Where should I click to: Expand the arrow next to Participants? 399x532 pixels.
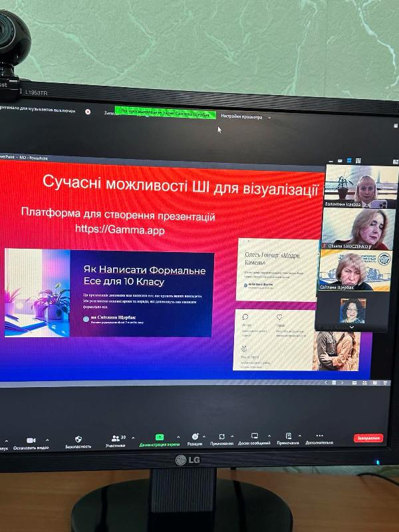133,438
